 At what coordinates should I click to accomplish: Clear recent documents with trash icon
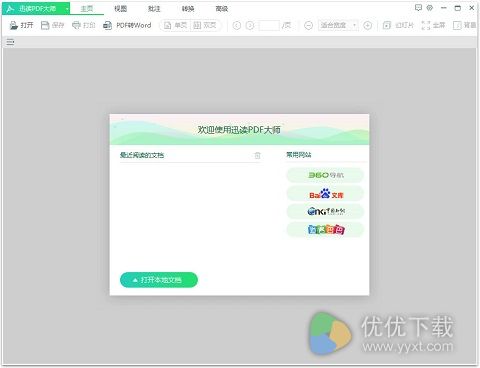tap(257, 155)
